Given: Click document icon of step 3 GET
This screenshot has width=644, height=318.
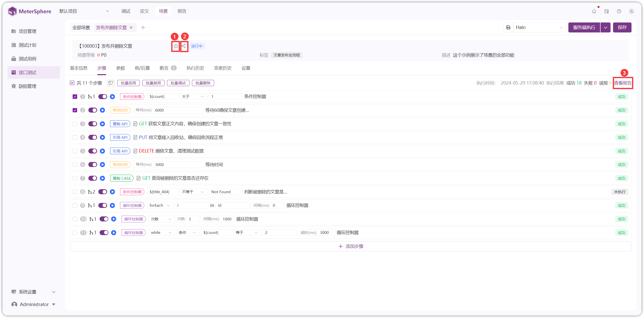Looking at the screenshot, I should click(x=135, y=124).
